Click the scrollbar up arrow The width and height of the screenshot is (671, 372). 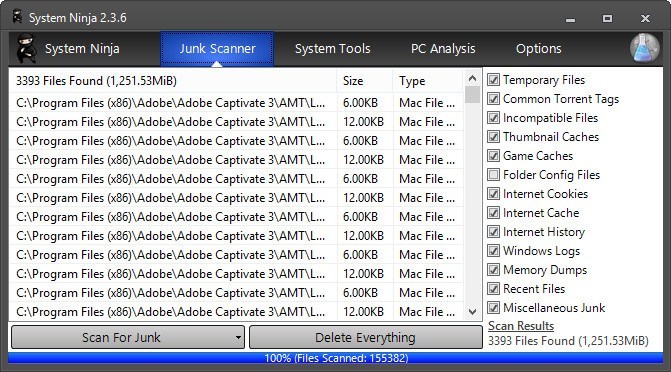(472, 78)
